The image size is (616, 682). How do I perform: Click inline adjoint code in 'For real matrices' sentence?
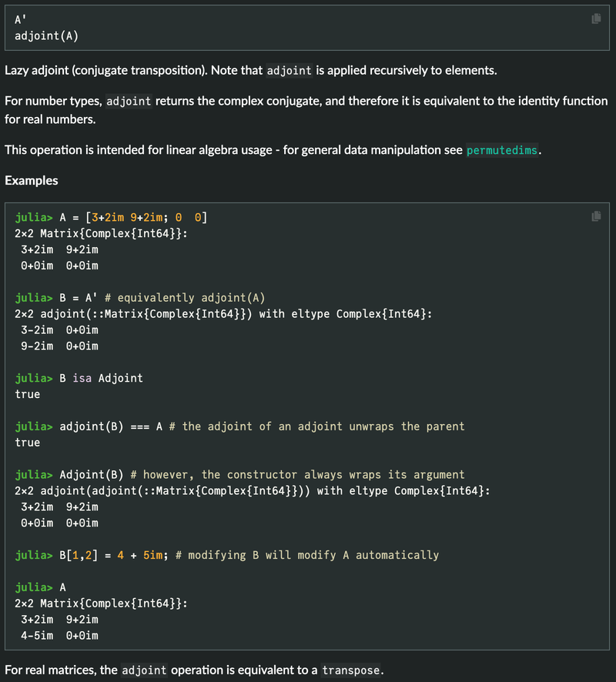click(x=144, y=670)
